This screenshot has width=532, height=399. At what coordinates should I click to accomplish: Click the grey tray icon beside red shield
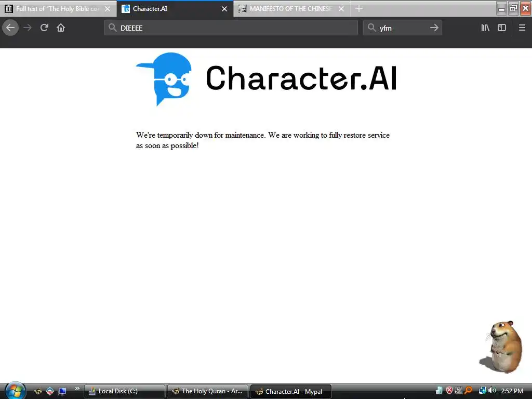459,391
